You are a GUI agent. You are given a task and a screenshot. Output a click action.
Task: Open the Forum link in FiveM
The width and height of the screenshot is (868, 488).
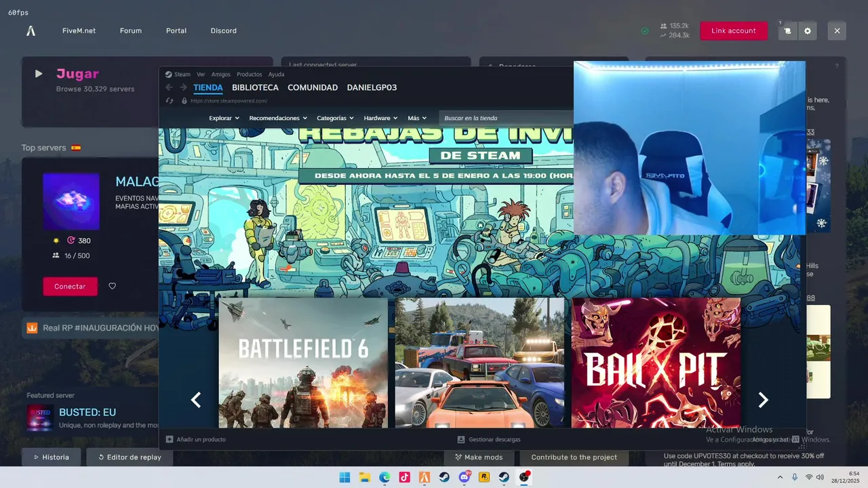click(x=131, y=30)
